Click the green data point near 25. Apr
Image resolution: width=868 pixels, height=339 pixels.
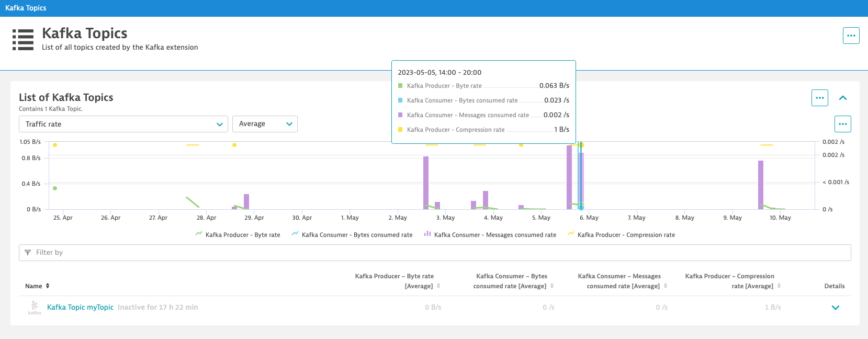[x=55, y=188]
